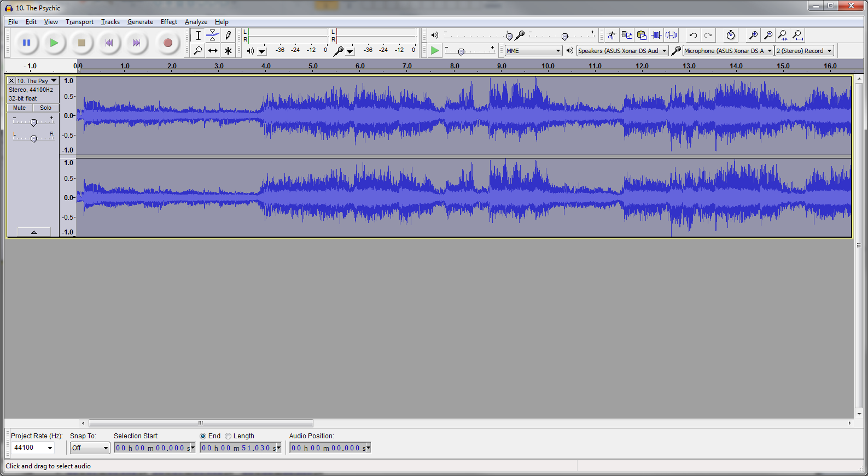Open the output meter dropdown arrow

(262, 52)
